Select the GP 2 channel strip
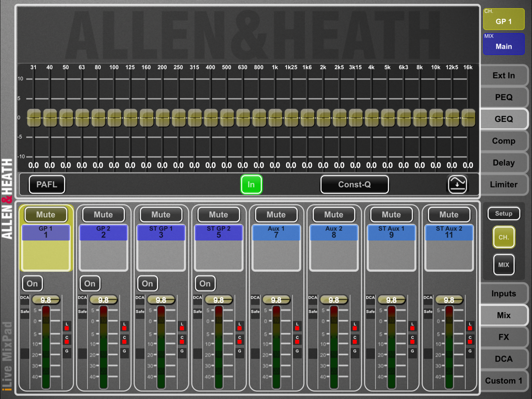The height and width of the screenshot is (399, 532). coord(104,247)
